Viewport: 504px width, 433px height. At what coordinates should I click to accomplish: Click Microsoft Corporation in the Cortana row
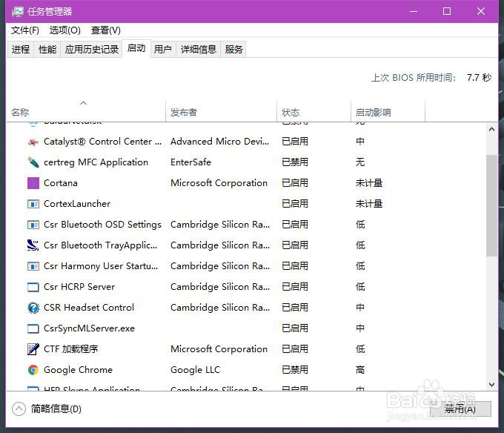click(x=219, y=183)
